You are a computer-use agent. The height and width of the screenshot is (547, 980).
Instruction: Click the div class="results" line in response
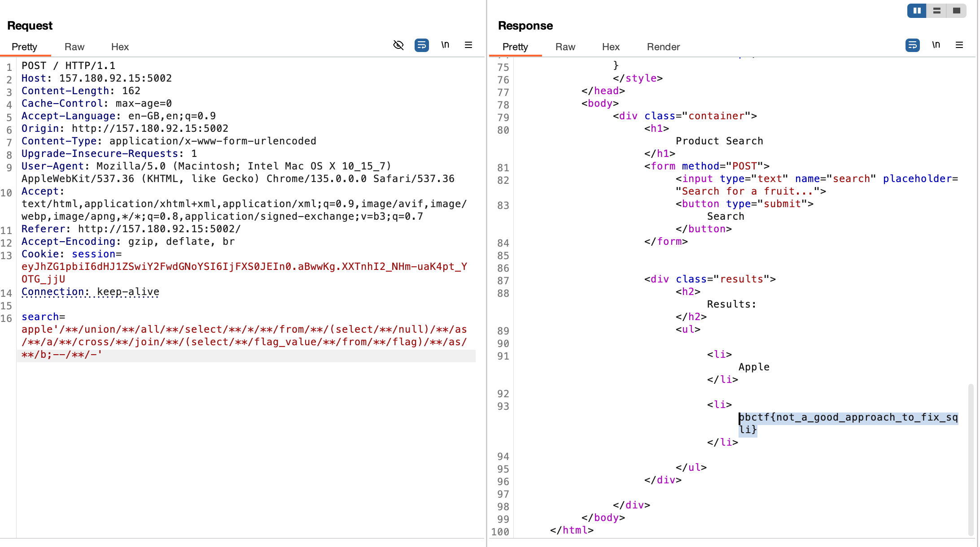(x=710, y=279)
